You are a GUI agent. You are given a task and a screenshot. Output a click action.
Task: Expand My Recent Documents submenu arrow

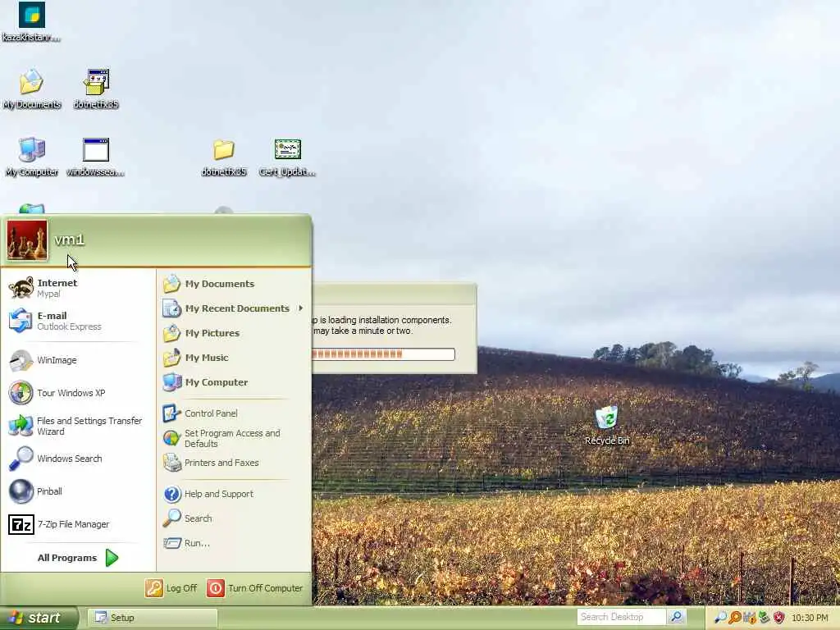pos(301,308)
